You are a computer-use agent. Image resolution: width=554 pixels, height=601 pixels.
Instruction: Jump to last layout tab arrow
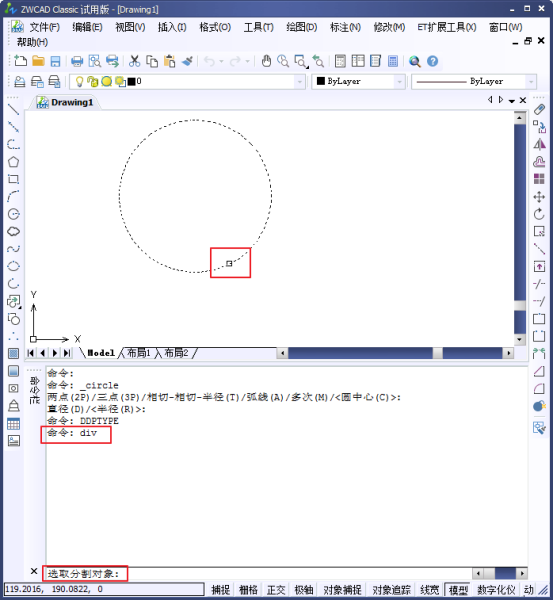pyautogui.click(x=67, y=353)
